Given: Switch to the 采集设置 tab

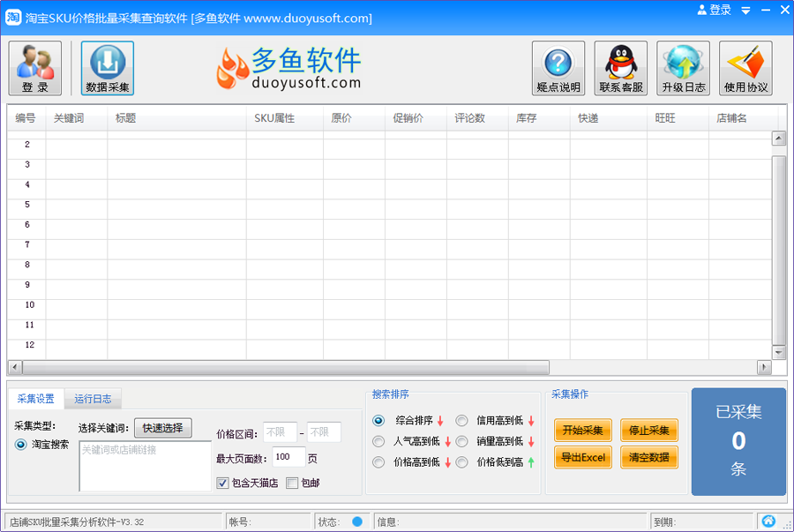Looking at the screenshot, I should pyautogui.click(x=38, y=398).
